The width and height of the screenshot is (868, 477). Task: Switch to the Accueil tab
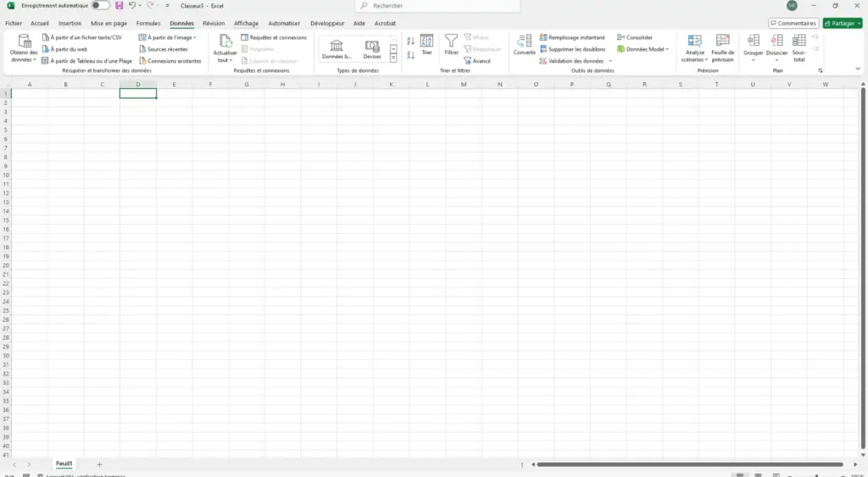[40, 23]
